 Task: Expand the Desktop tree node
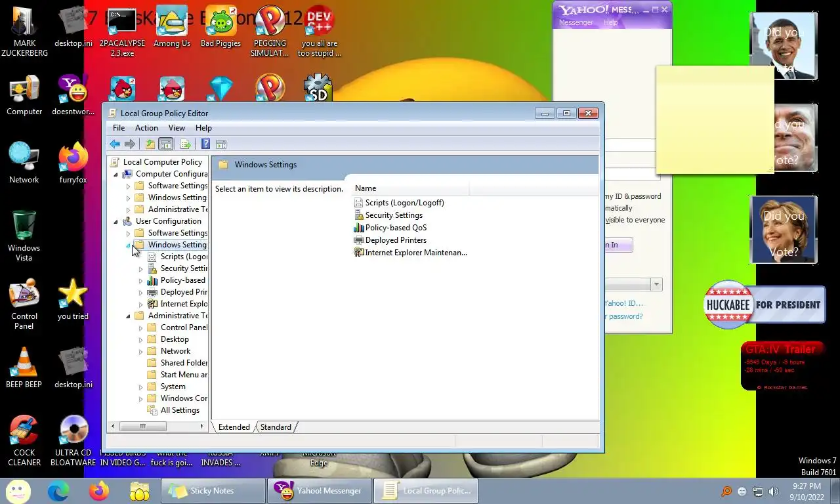(140, 340)
